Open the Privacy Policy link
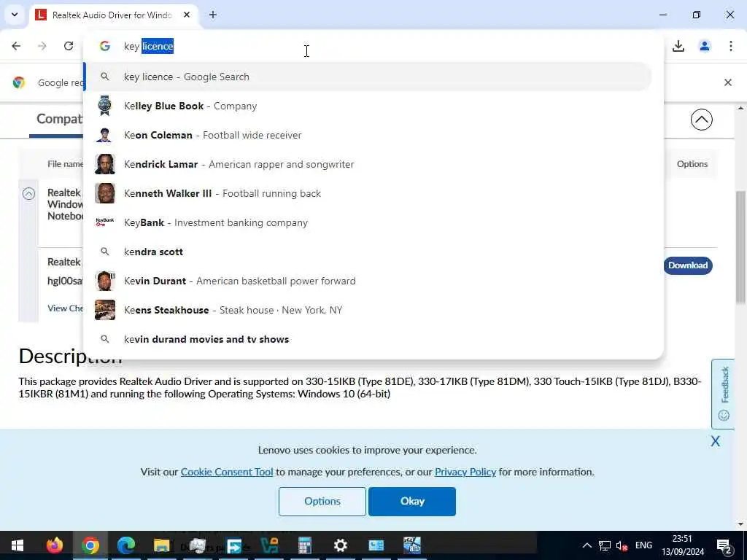Screen dimensions: 747x560 click(465, 472)
